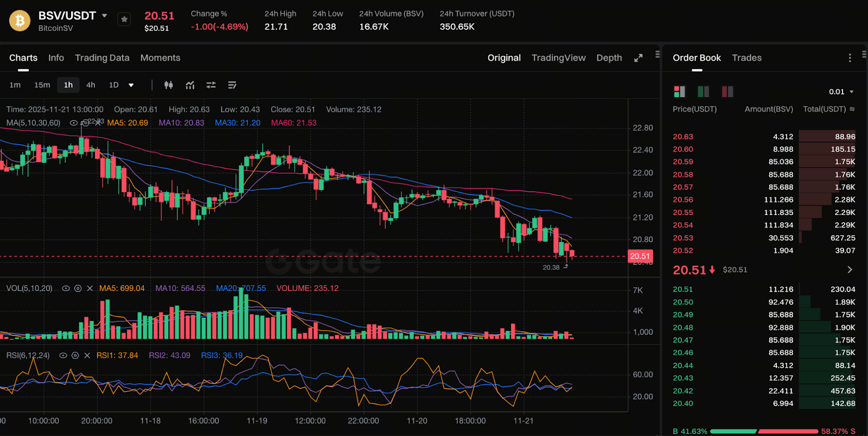Expand the BSV/USDT pair selector dropdown
The height and width of the screenshot is (436, 868).
point(105,16)
